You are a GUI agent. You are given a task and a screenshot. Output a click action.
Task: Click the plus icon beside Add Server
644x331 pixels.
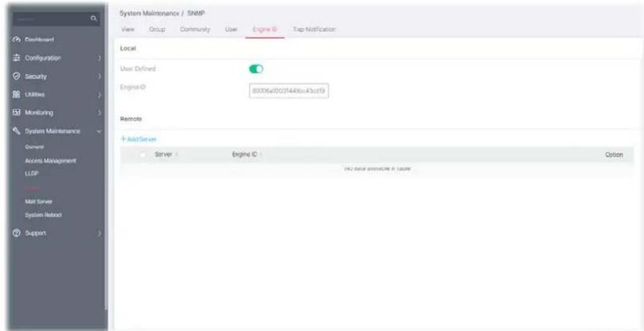coord(123,140)
